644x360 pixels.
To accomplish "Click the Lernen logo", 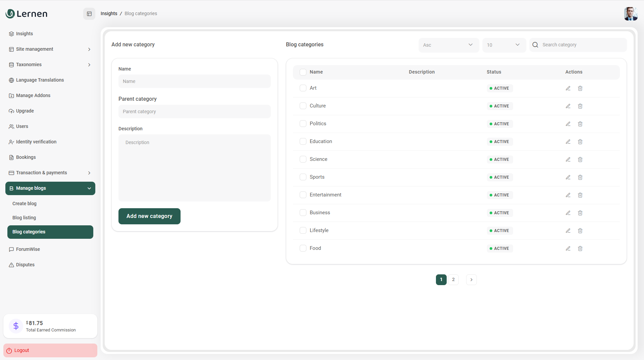I will 27,14.
